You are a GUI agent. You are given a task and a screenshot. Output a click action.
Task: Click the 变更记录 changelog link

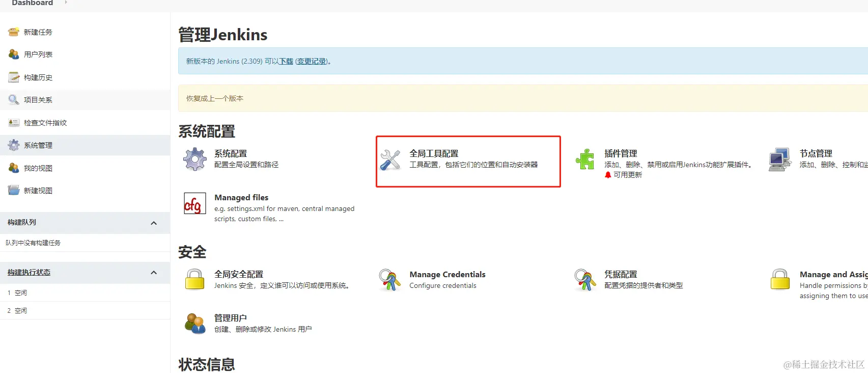pos(312,61)
